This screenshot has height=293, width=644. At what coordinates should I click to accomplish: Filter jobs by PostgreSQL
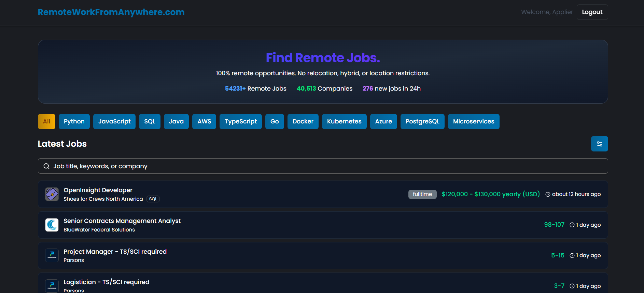(x=422, y=121)
